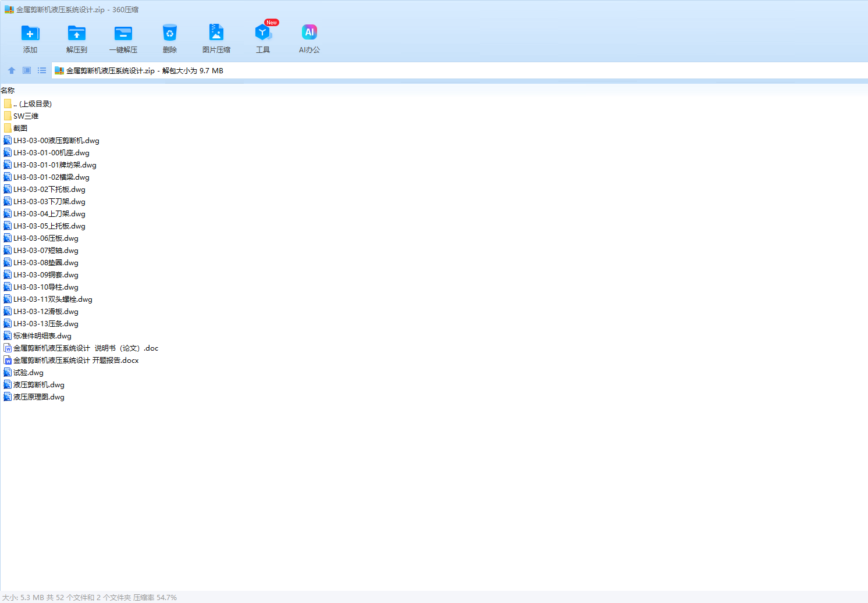Click dwg icon of 试验.dwg
This screenshot has height=603, width=868.
coord(8,372)
